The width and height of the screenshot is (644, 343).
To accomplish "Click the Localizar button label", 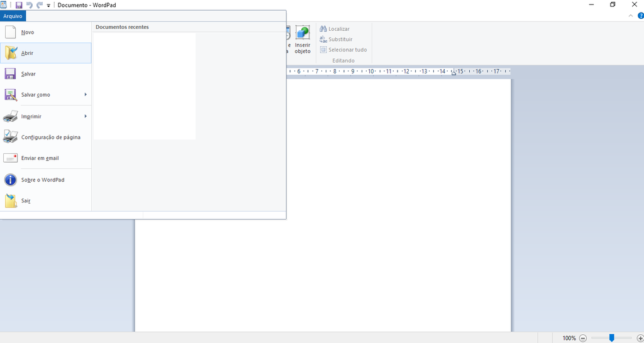I will (339, 29).
